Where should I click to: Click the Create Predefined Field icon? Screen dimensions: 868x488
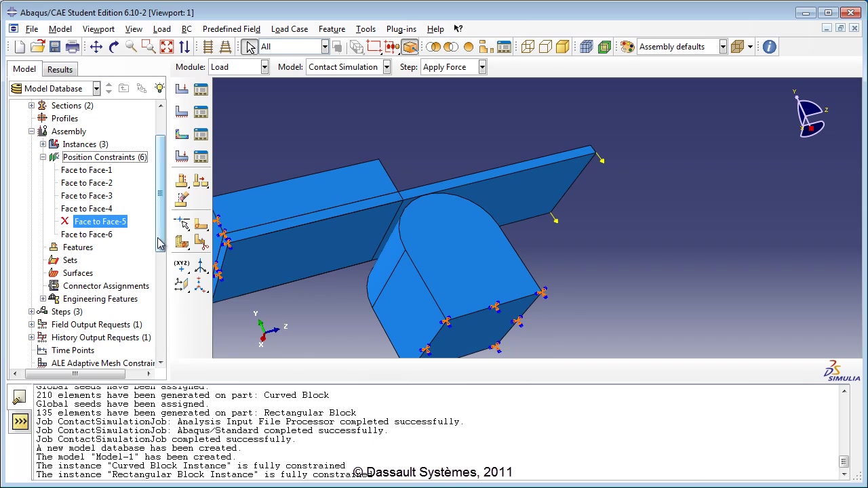(182, 134)
